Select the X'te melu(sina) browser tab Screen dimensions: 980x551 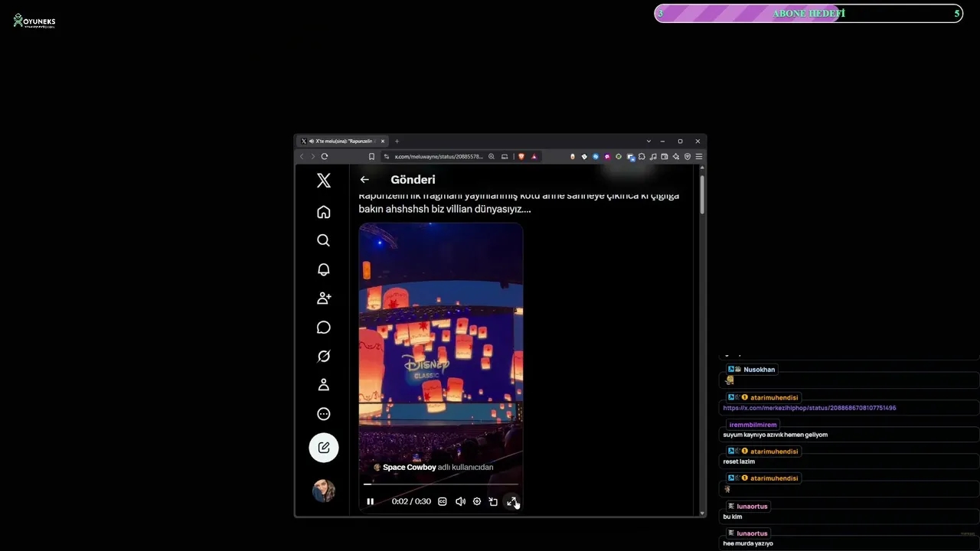point(342,142)
